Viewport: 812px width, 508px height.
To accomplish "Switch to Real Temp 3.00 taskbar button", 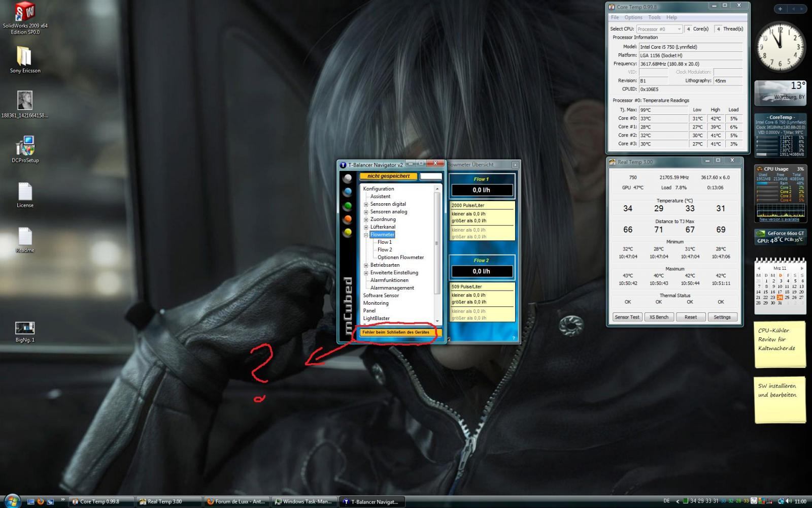I will point(169,501).
